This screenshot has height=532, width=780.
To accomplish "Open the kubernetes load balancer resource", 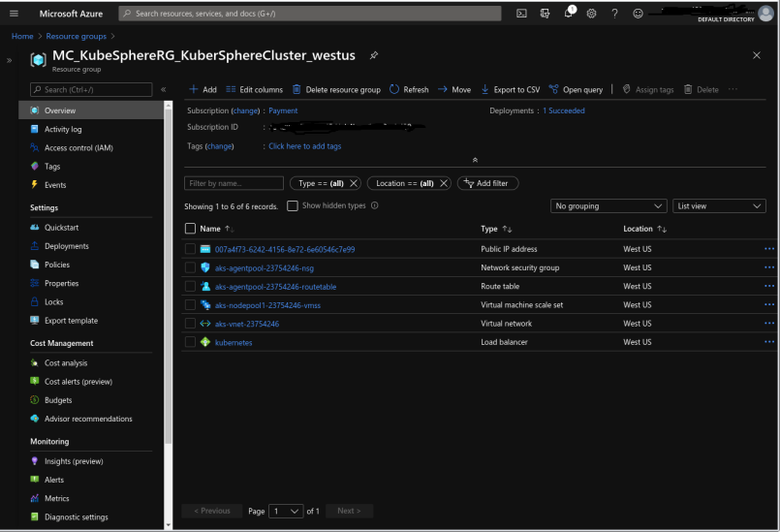I will point(234,342).
